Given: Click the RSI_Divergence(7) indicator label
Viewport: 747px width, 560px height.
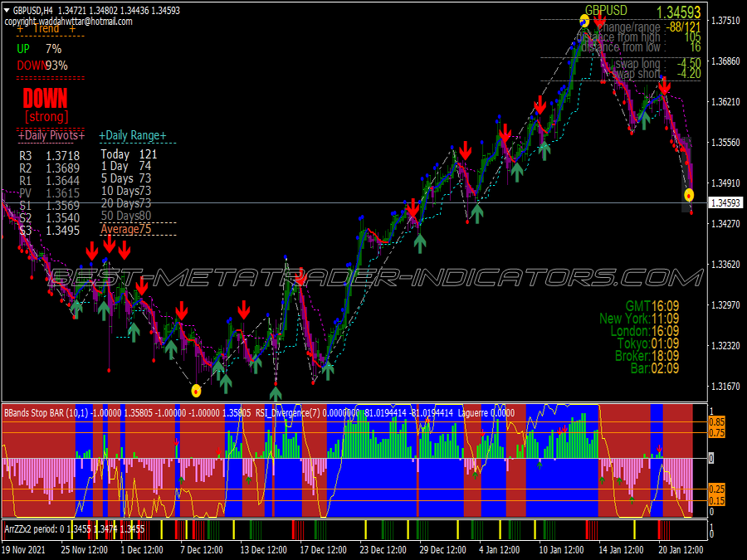Looking at the screenshot, I should pos(287,413).
